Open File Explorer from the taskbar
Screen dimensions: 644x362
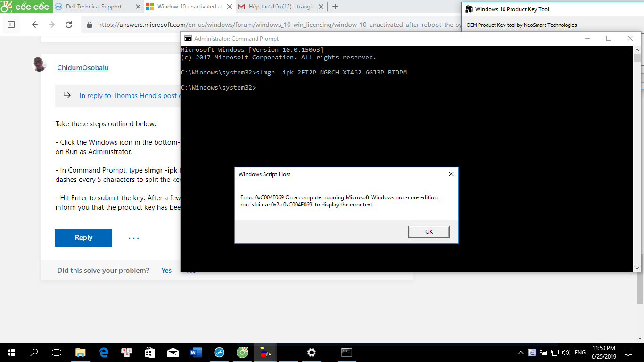pos(81,352)
